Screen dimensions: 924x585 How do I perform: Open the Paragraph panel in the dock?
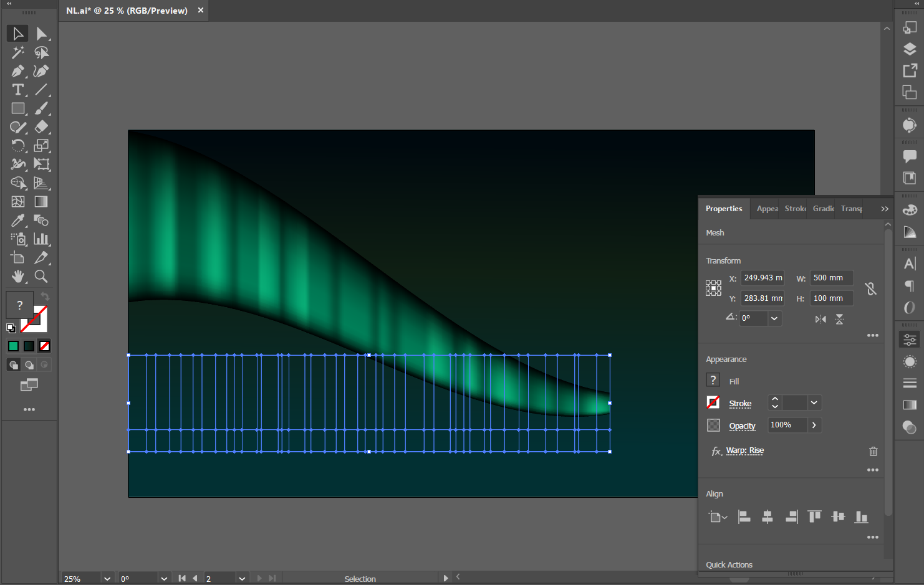pyautogui.click(x=910, y=286)
